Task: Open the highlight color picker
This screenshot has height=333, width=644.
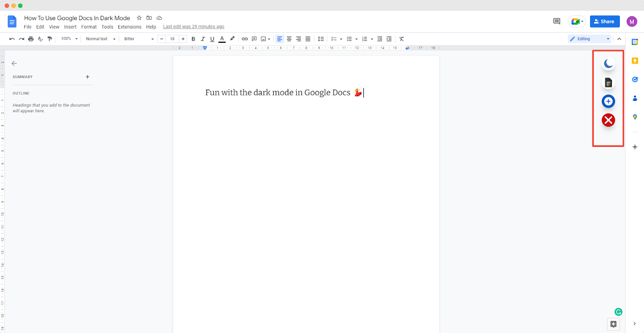Action: click(x=232, y=39)
